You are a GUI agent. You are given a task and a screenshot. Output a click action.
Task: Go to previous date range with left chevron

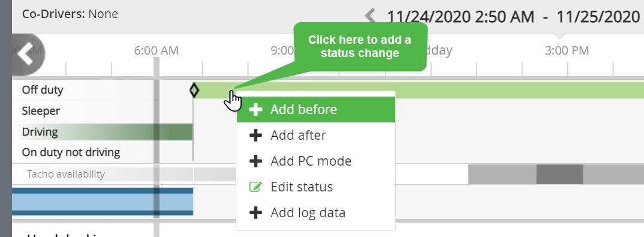(370, 16)
